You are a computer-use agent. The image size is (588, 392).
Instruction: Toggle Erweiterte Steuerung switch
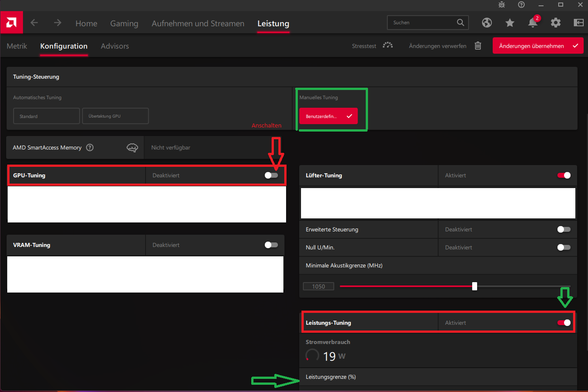(x=564, y=229)
